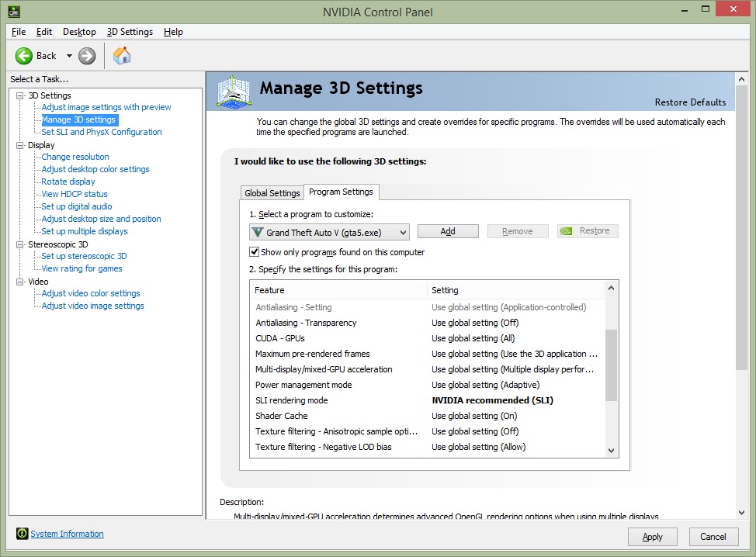Screen dimensions: 756x557
Task: Collapse the Video tree node
Action: tap(19, 282)
